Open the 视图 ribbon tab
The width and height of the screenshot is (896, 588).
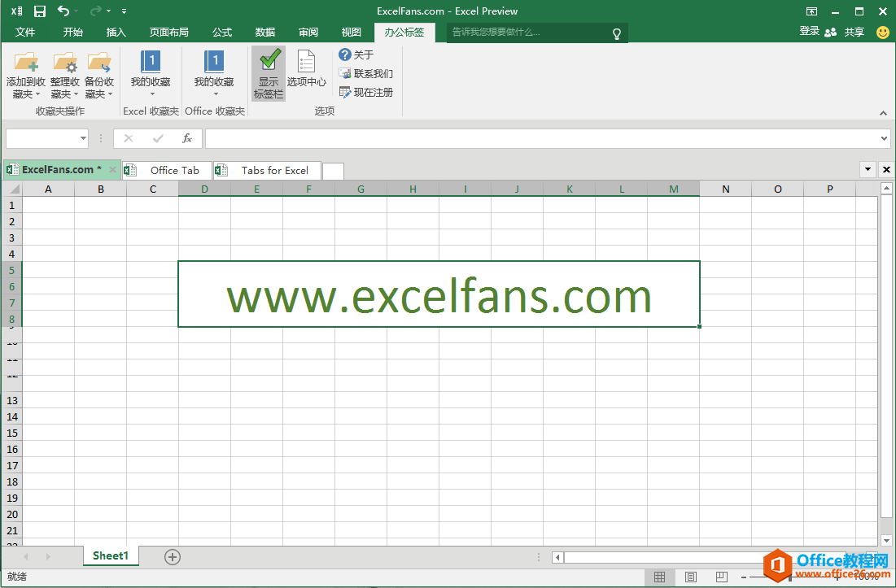[x=351, y=32]
